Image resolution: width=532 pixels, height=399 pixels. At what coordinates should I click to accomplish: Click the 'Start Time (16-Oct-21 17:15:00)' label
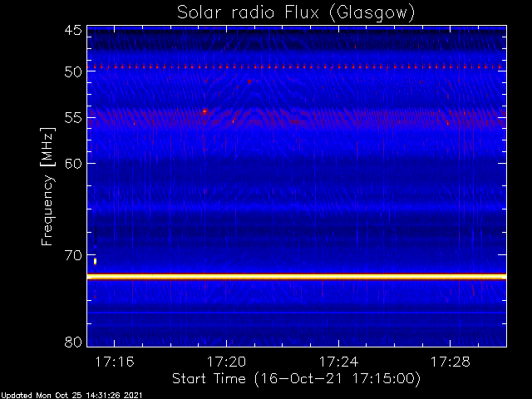296,379
